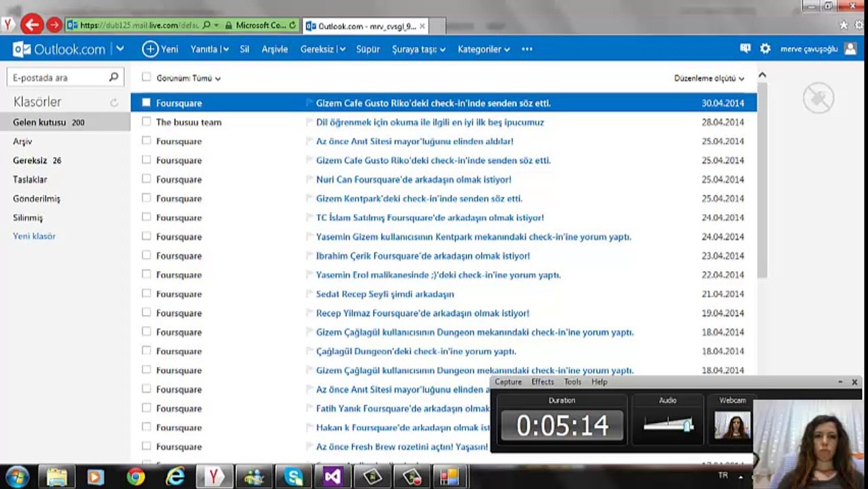Check the box for The busuu team message
This screenshot has width=868, height=489.
tap(146, 122)
